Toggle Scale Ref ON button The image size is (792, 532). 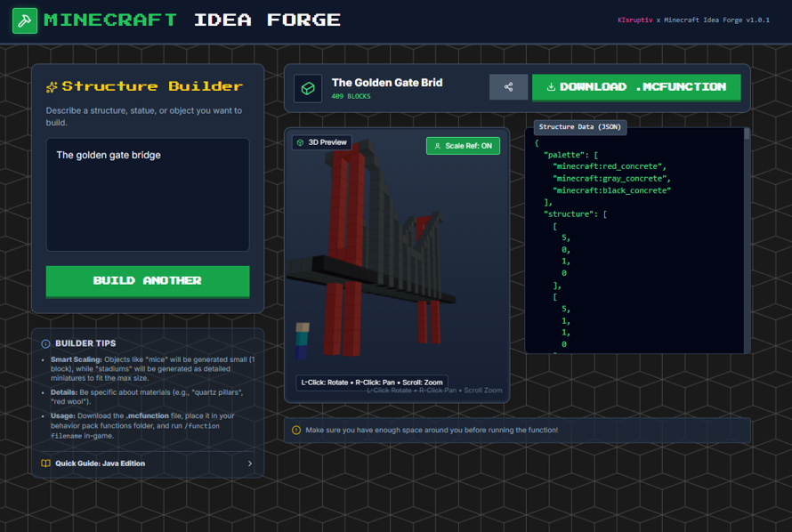click(x=463, y=146)
